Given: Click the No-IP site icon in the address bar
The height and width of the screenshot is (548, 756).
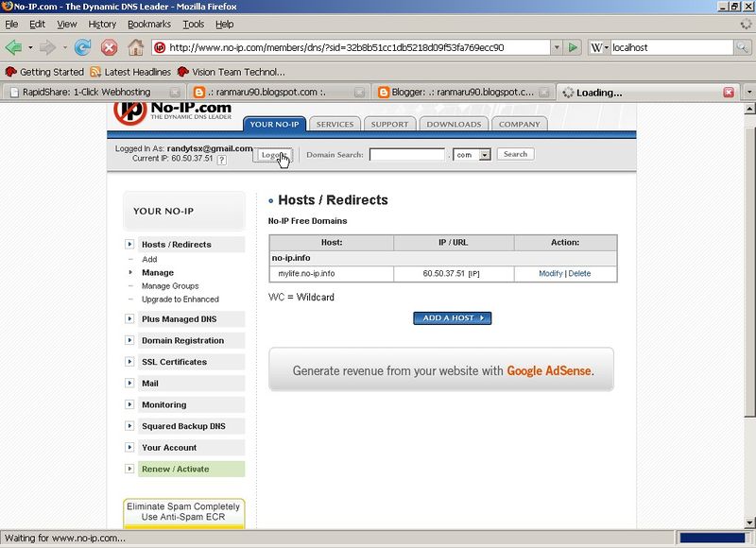Looking at the screenshot, I should click(x=160, y=47).
